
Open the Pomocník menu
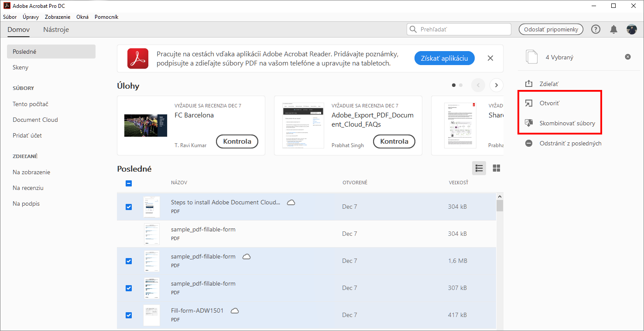(106, 17)
